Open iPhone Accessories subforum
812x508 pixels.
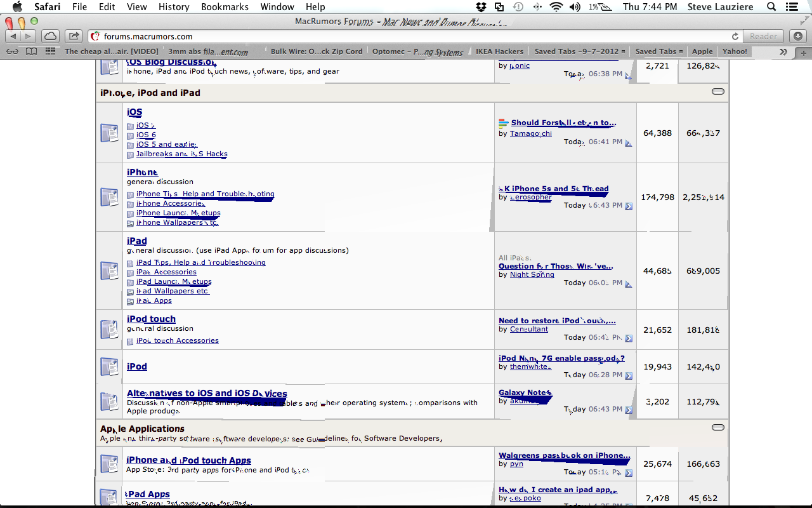coord(170,203)
